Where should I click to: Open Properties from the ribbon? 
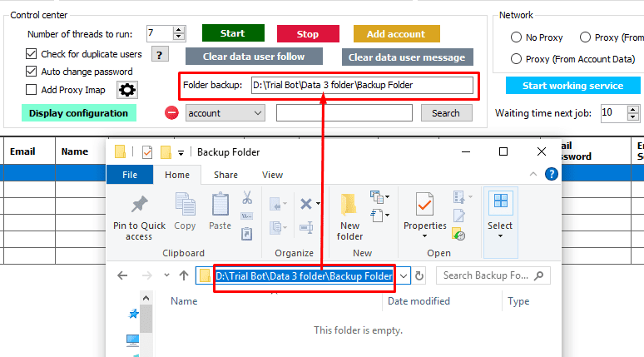click(424, 205)
